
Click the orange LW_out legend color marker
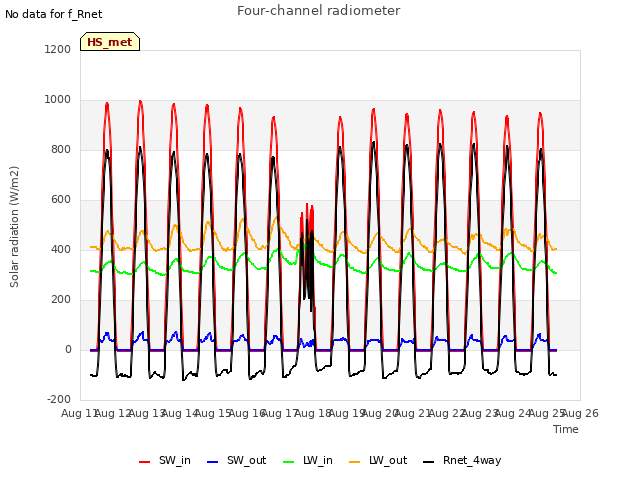355,462
